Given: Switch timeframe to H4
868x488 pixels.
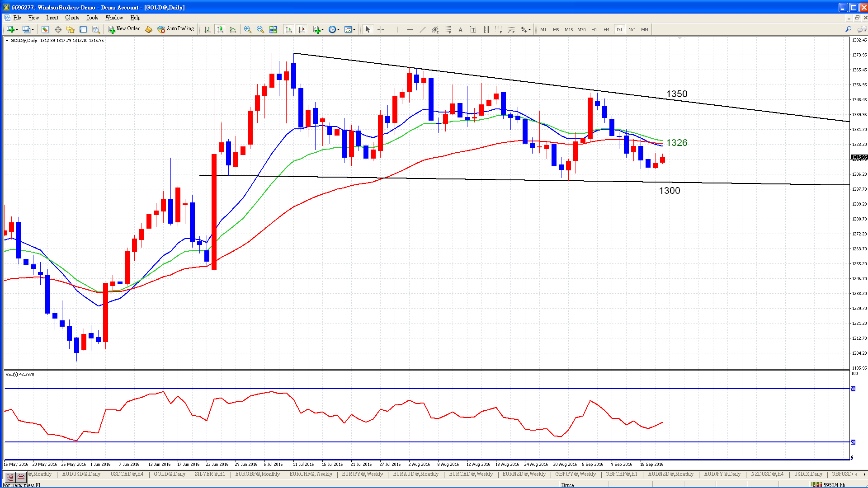Looking at the screenshot, I should [x=606, y=29].
